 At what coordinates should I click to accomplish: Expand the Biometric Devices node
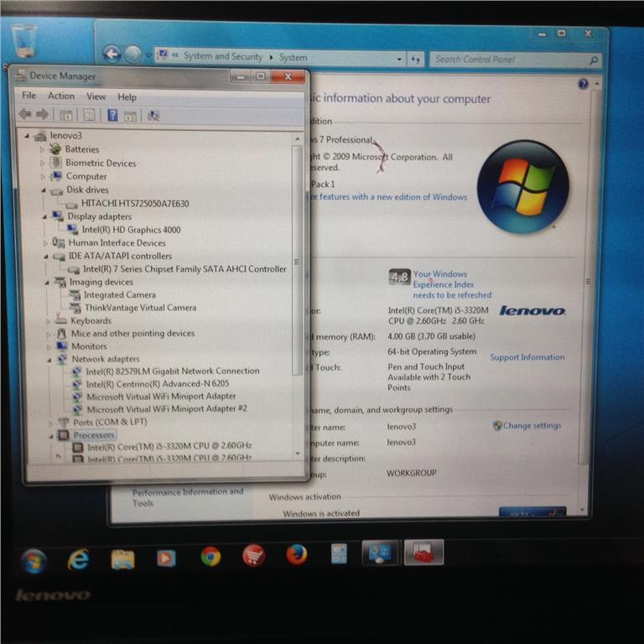pyautogui.click(x=42, y=164)
